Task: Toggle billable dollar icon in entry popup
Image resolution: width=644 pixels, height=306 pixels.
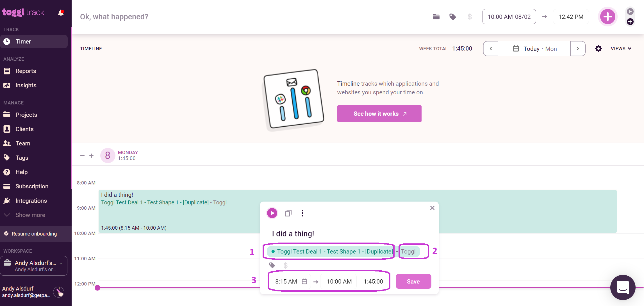Action: (285, 265)
